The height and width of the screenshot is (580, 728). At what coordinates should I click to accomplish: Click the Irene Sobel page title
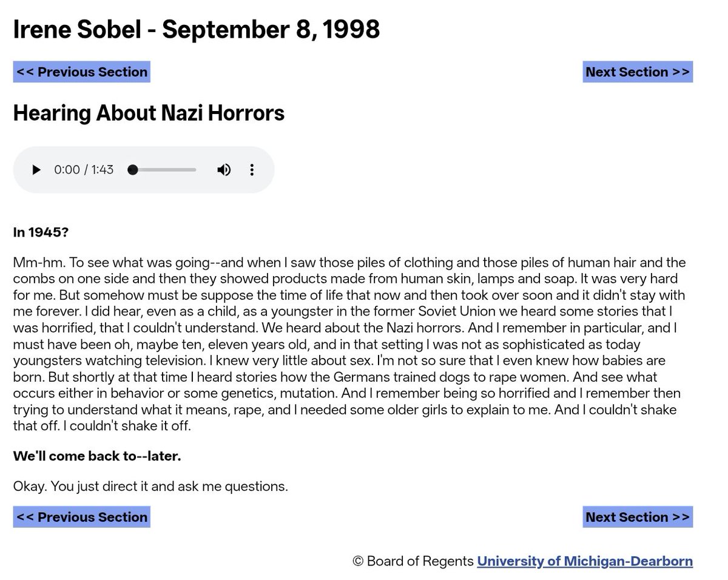coord(197,29)
